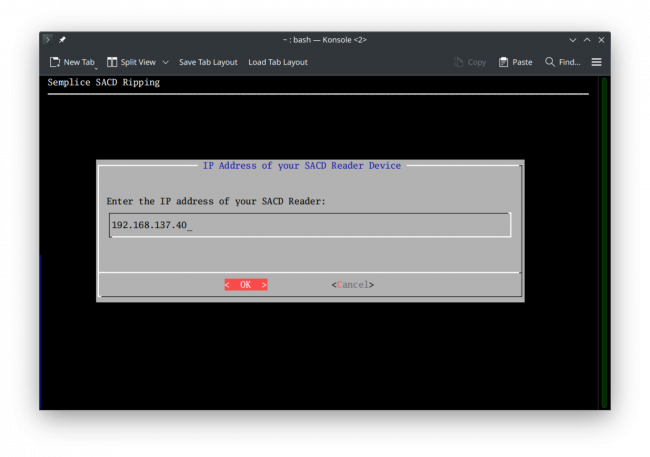Viewport: 650px width, 457px height.
Task: Maximize the Konsole window
Action: (587, 40)
